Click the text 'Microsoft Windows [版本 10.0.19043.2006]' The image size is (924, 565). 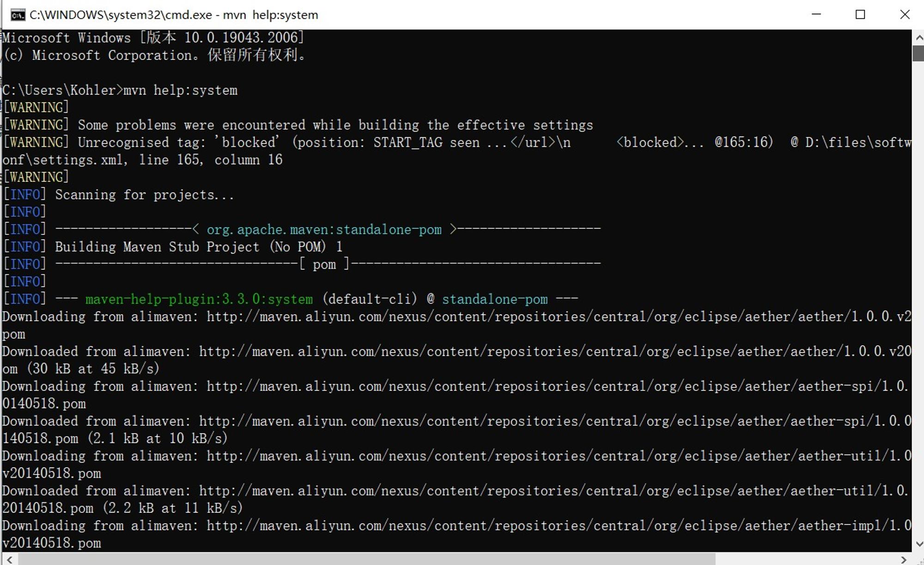click(153, 37)
